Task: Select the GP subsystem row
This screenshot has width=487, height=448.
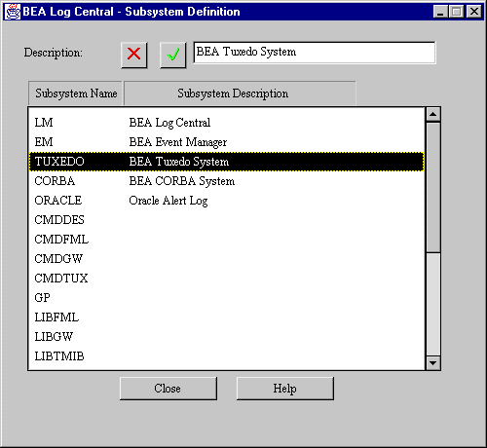Action: pos(227,298)
